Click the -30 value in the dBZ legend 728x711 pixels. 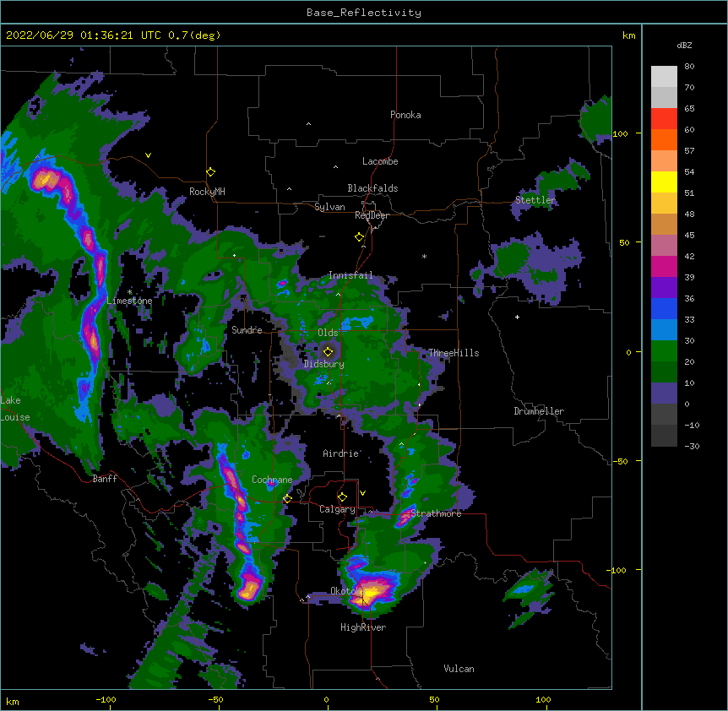point(692,446)
